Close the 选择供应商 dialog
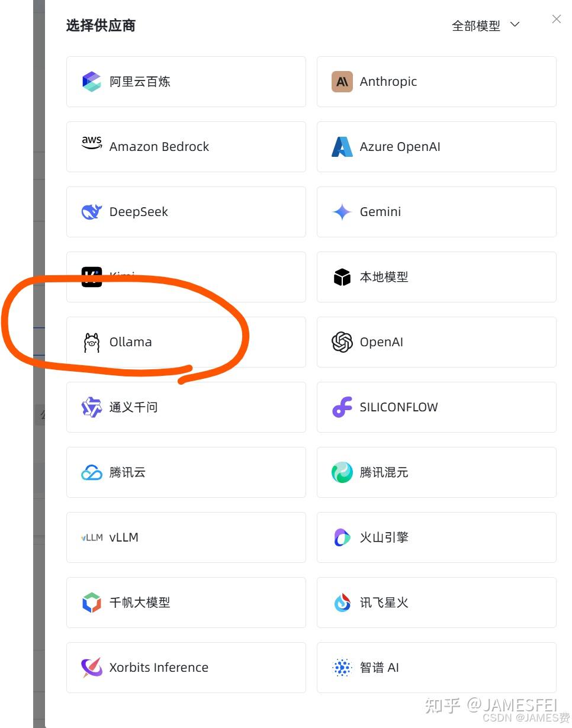572x728 pixels. 556,19
